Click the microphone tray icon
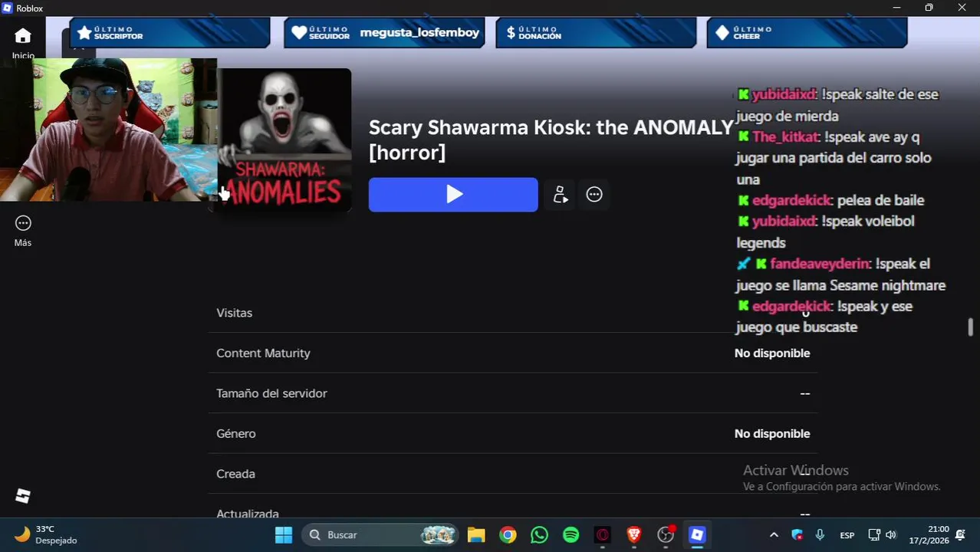Image resolution: width=980 pixels, height=552 pixels. coord(820,534)
